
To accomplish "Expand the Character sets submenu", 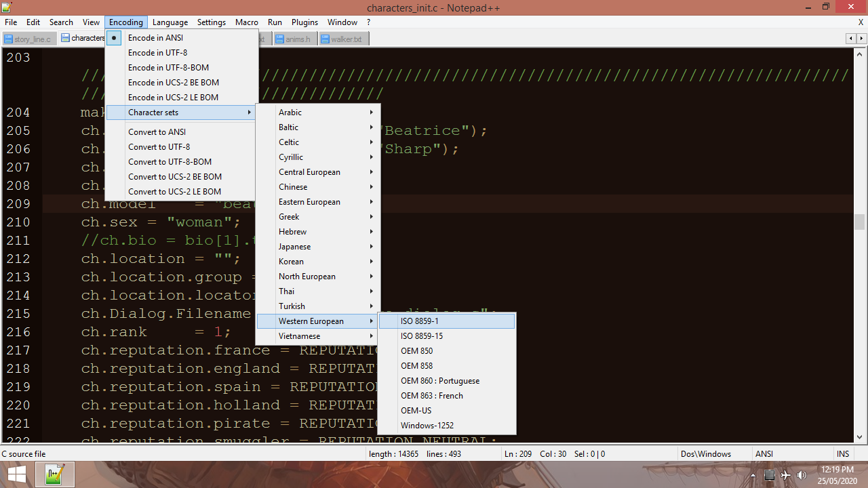I will (x=182, y=113).
